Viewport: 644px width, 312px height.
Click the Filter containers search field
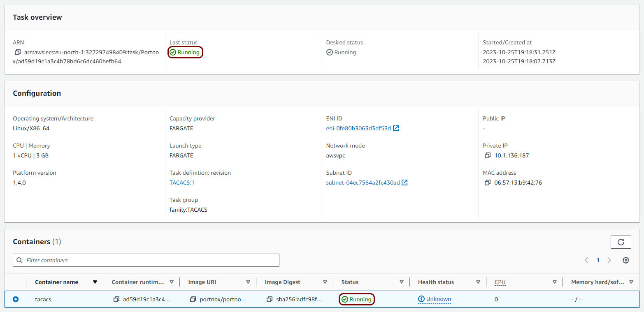[x=146, y=260]
